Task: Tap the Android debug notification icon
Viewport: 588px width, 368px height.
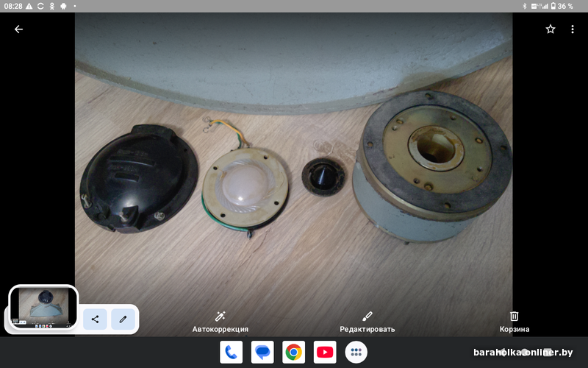Action: [x=63, y=6]
